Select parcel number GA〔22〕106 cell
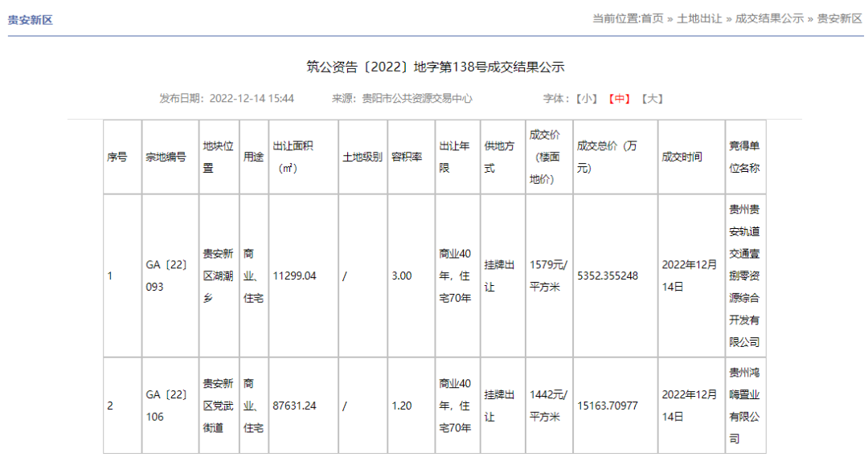 (170, 406)
